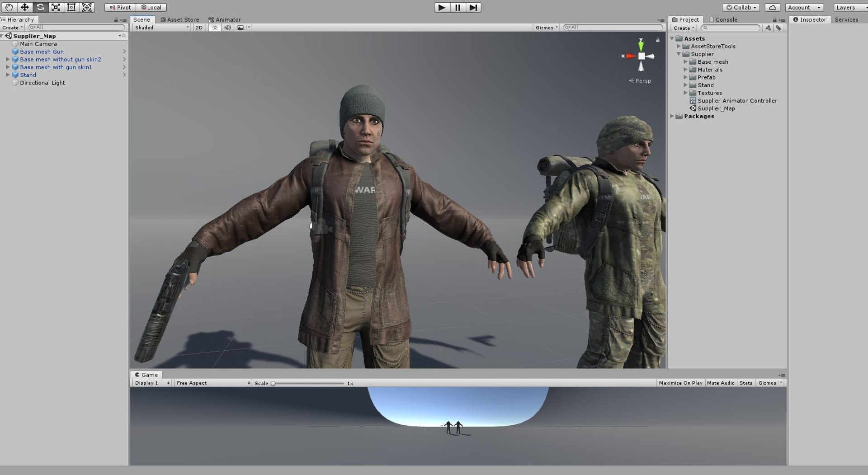
Task: Open Shaded draw mode dropdown
Action: [162, 28]
